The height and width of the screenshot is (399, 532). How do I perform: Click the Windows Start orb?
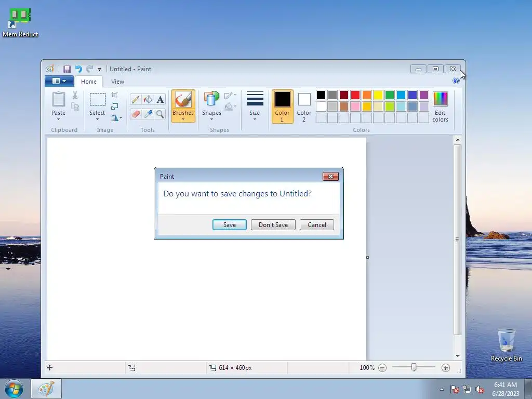coord(14,389)
